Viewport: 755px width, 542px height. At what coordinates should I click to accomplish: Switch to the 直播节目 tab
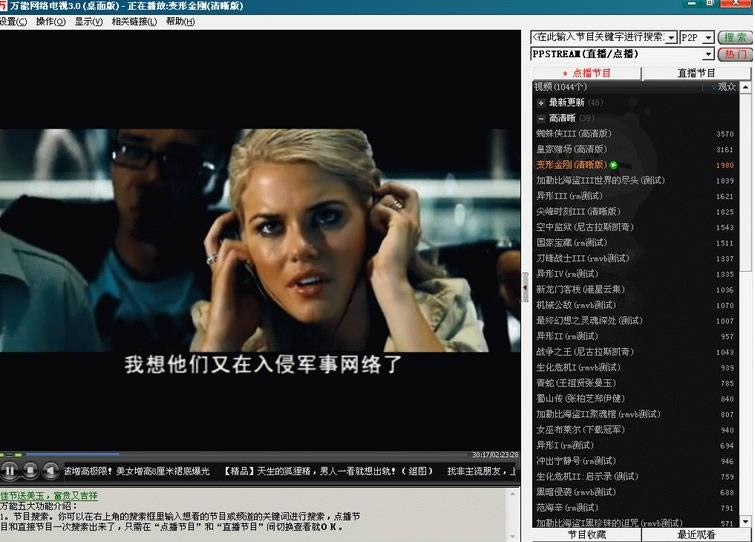click(696, 73)
